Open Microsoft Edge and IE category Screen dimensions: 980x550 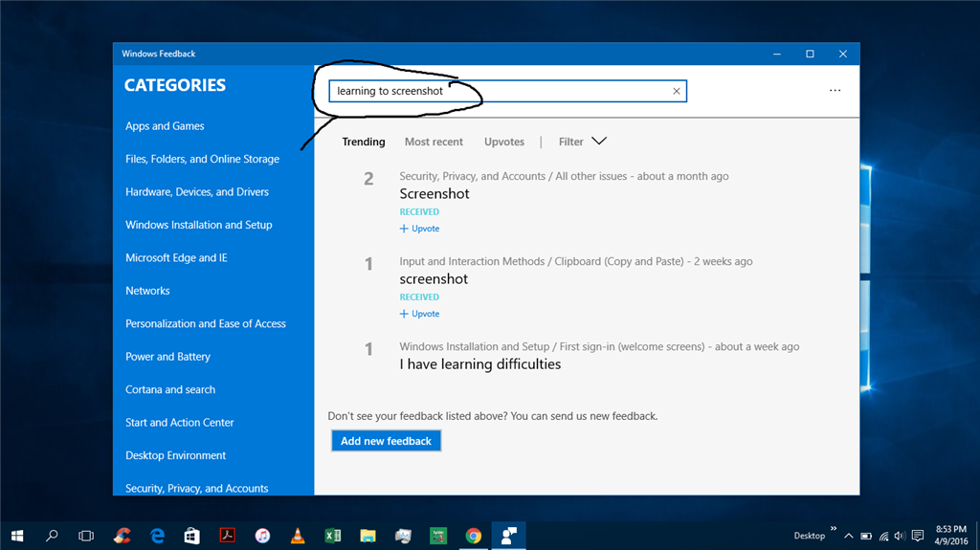pos(176,258)
